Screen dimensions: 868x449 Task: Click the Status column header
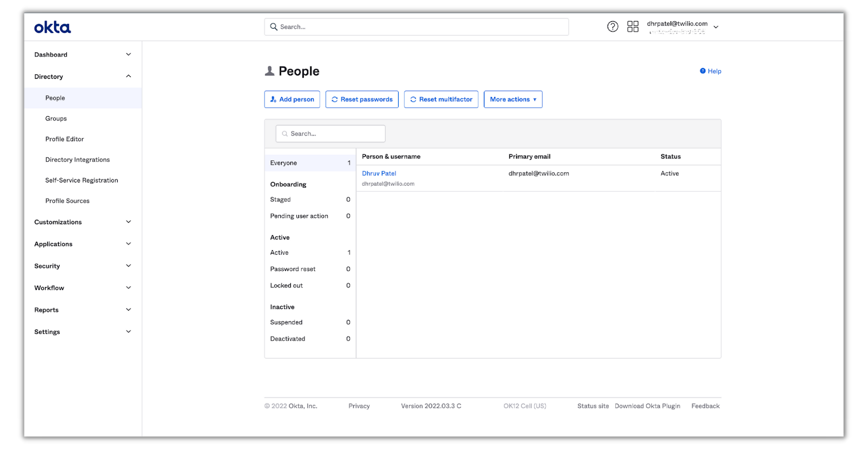pyautogui.click(x=671, y=156)
